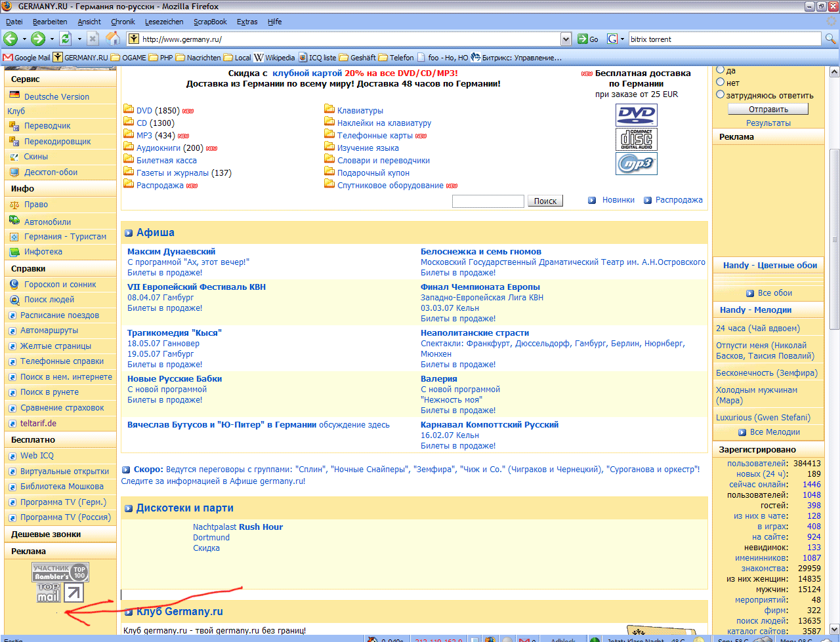This screenshot has height=642, width=840.
Task: Open the ScrapBook menu
Action: point(210,22)
